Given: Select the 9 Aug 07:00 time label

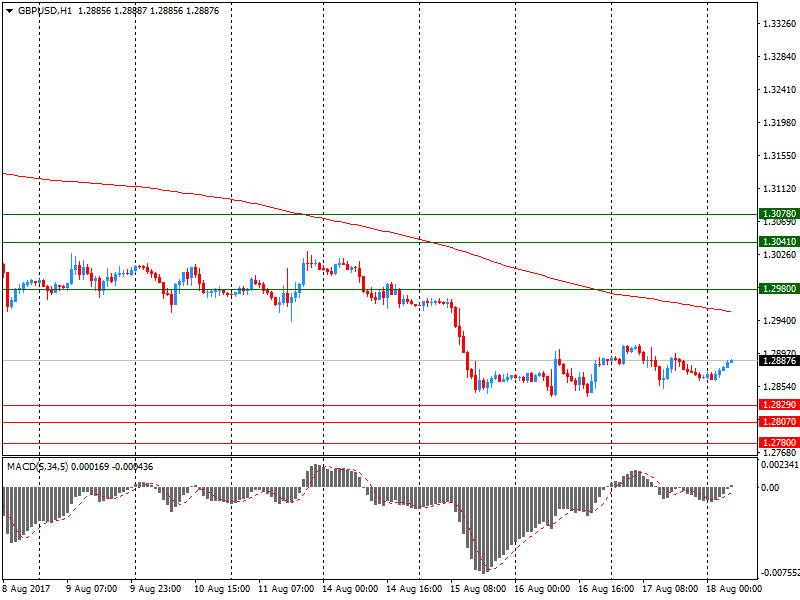Looking at the screenshot, I should pyautogui.click(x=92, y=589).
